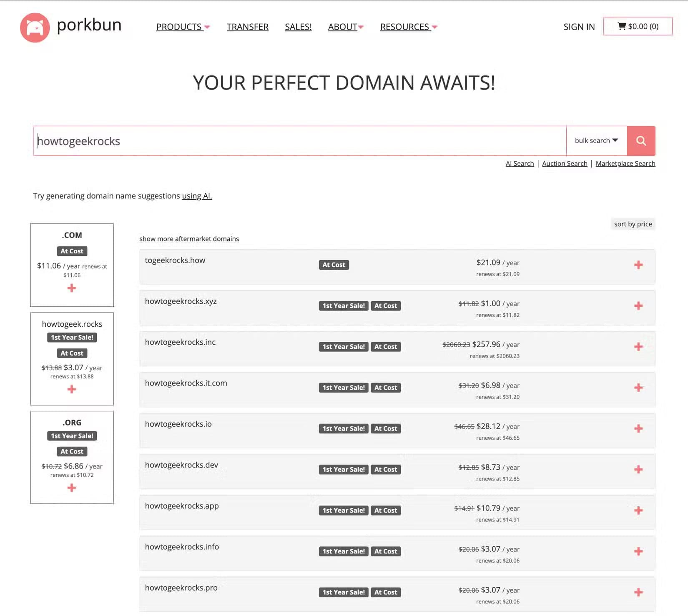Add togeekrocks.how to cart

(x=638, y=265)
